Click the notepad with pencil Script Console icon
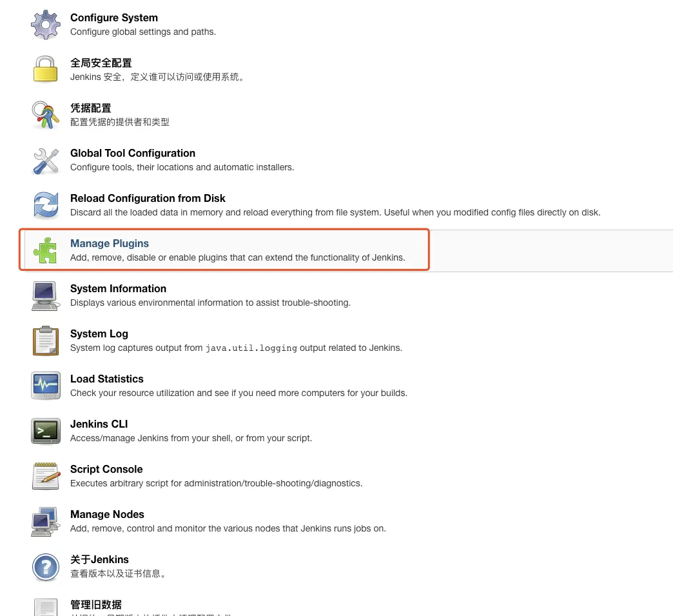Viewport: 673px width, 616px height. [46, 476]
